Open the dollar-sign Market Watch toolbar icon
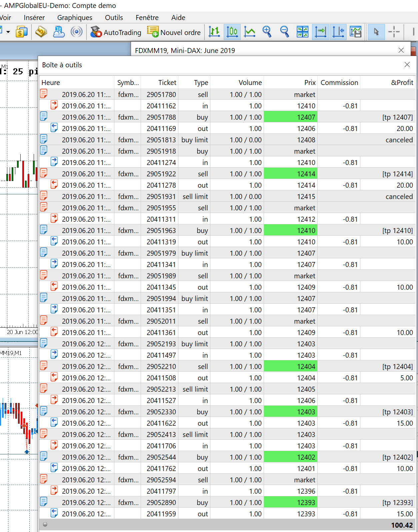418x532 pixels. pos(22,32)
